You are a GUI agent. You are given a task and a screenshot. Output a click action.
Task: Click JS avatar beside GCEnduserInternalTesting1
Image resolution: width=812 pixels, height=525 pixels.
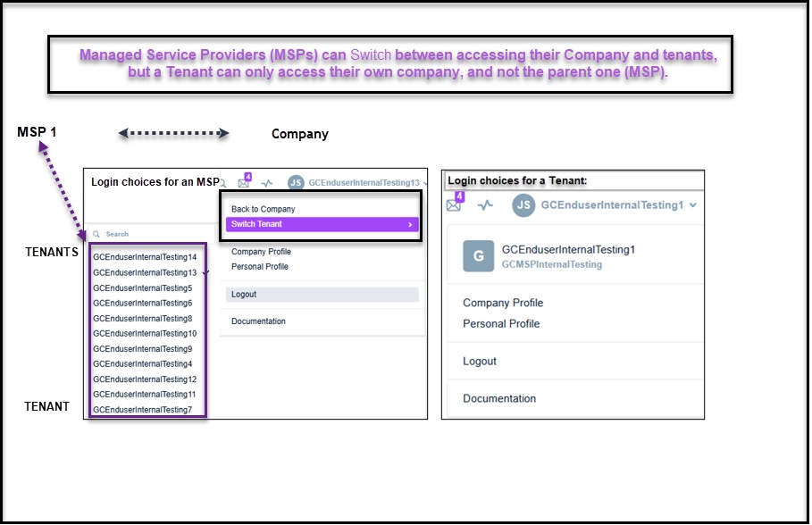523,205
